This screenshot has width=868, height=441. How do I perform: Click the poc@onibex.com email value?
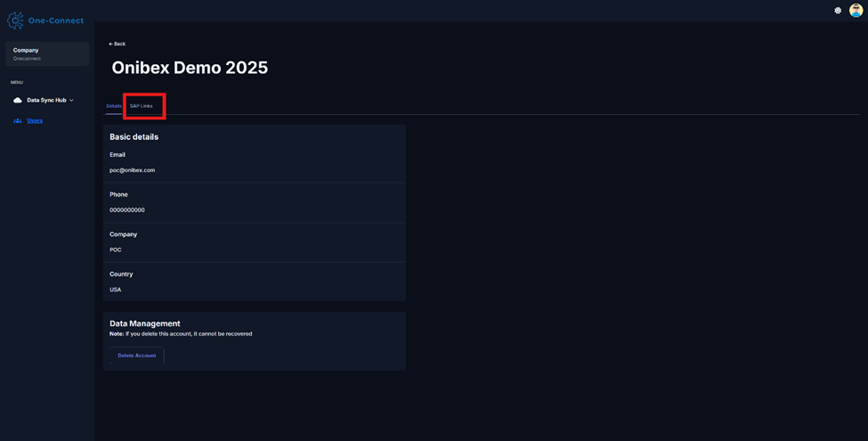click(x=132, y=170)
